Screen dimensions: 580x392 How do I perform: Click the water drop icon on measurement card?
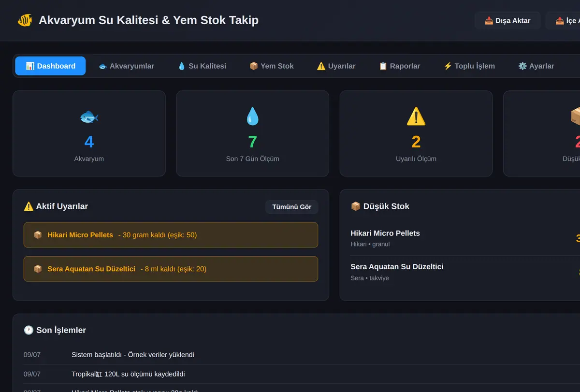(252, 117)
